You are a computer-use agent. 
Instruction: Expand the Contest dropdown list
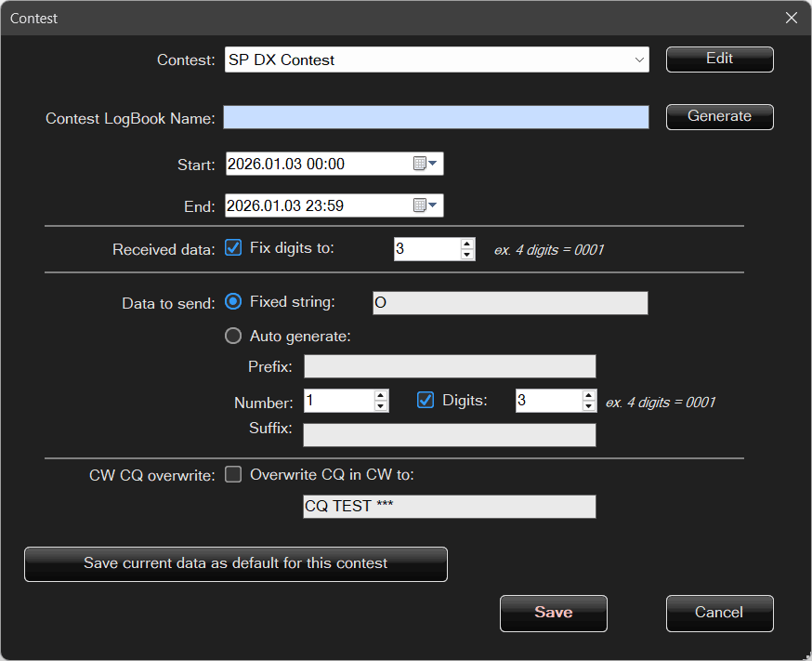click(x=639, y=59)
